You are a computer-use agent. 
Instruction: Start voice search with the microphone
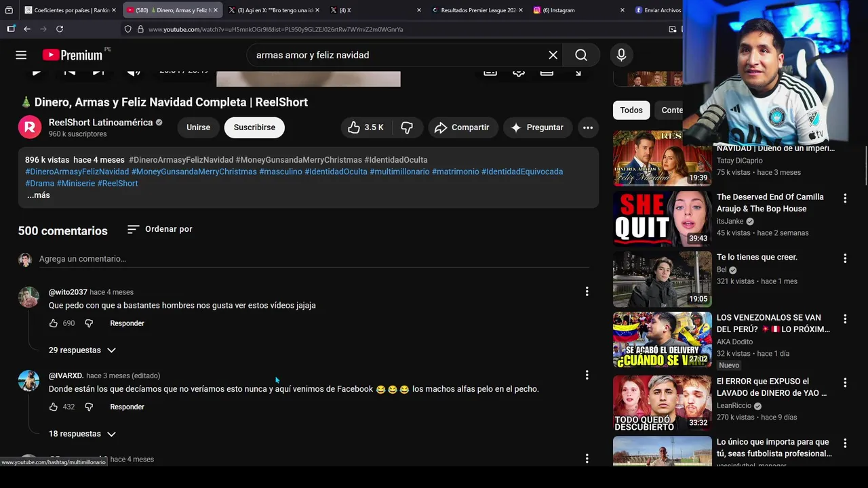(621, 55)
